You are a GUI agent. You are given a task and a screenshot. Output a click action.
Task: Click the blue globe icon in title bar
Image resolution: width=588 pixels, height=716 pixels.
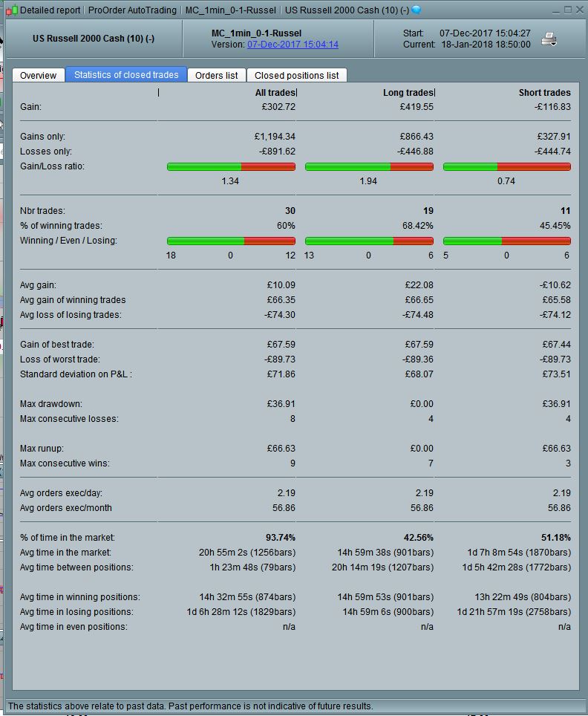pos(416,10)
